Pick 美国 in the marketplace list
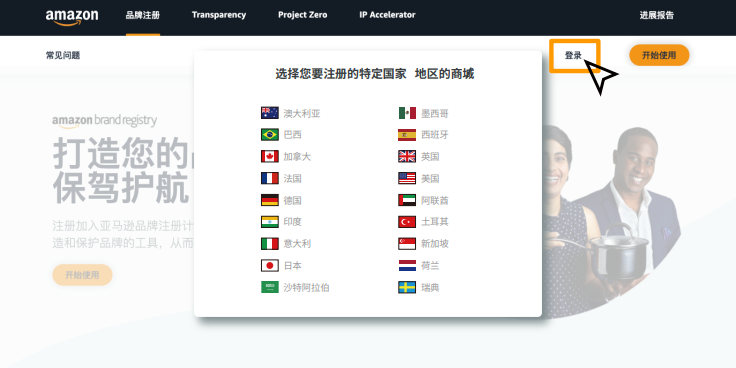Viewport: 736px width, 368px height. click(x=430, y=178)
